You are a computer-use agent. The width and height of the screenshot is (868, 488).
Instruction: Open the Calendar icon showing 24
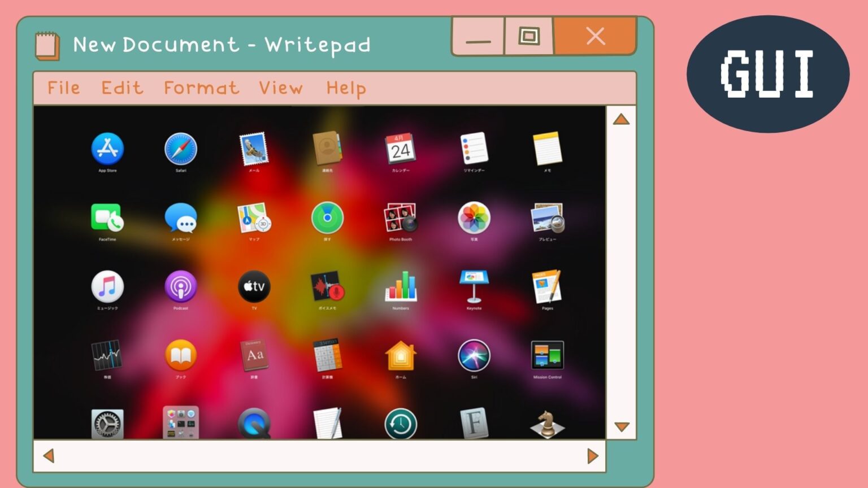click(x=401, y=149)
